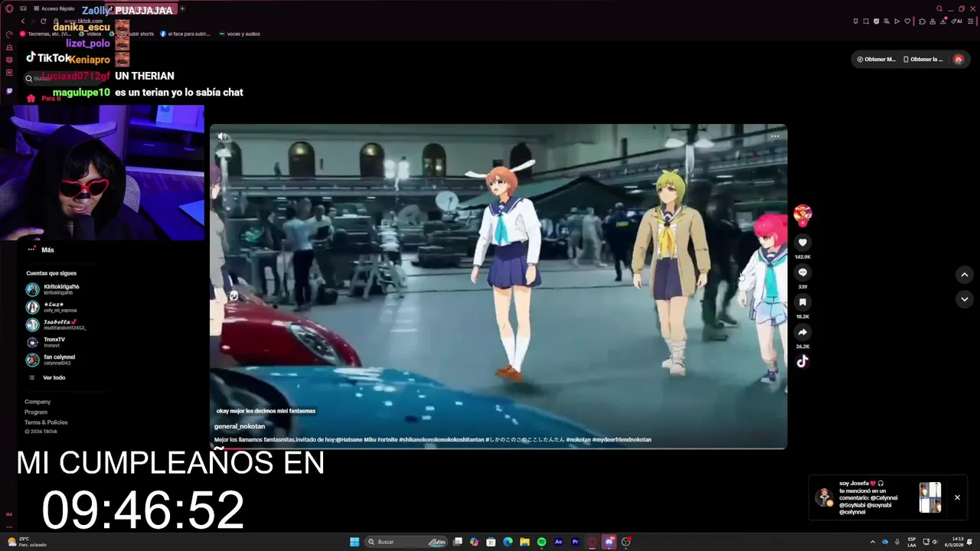The image size is (980, 551).
Task: Open the creator's avatar beside the video
Action: pyautogui.click(x=802, y=215)
